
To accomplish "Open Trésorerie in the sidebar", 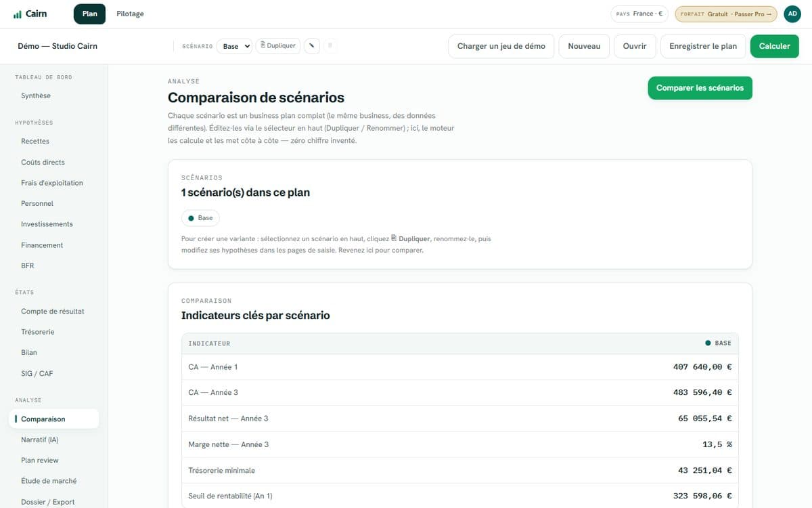I will point(54,332).
